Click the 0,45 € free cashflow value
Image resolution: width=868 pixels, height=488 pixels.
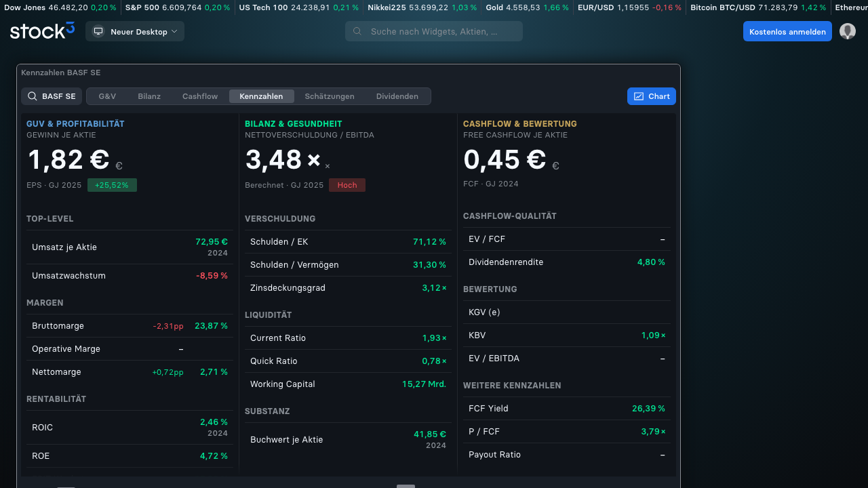(505, 160)
